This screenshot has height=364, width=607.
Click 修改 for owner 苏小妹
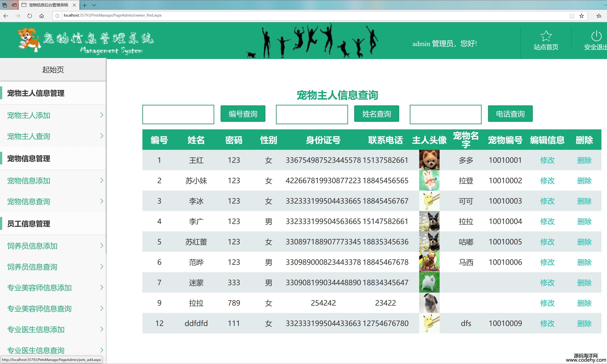[x=547, y=181]
